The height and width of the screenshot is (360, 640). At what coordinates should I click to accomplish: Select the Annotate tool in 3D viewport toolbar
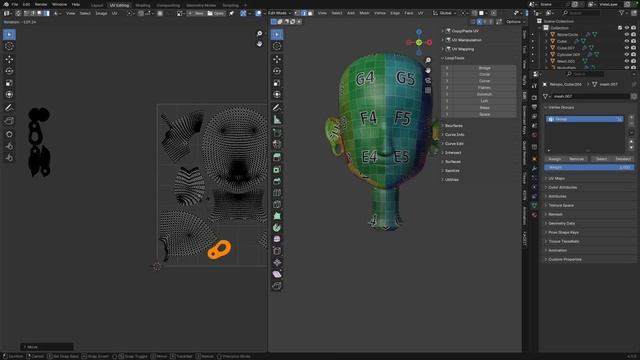(277, 108)
